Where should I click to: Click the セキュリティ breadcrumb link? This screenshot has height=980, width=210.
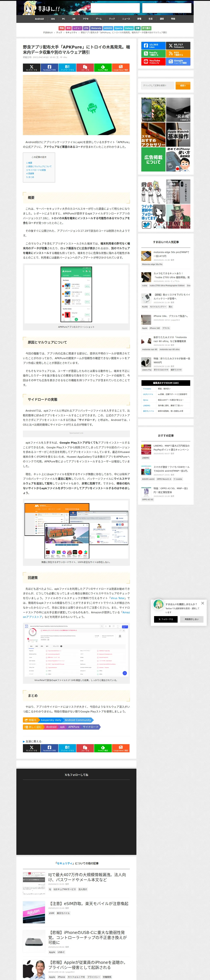pyautogui.click(x=71, y=33)
